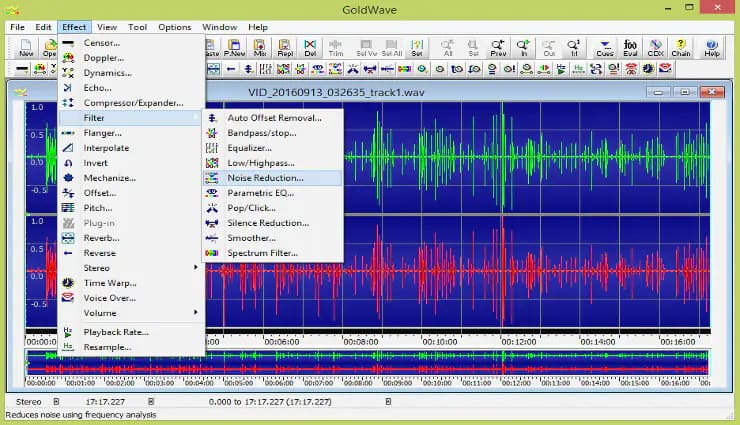
Task: Choose Spectrum Filter... from submenu
Action: point(272,253)
